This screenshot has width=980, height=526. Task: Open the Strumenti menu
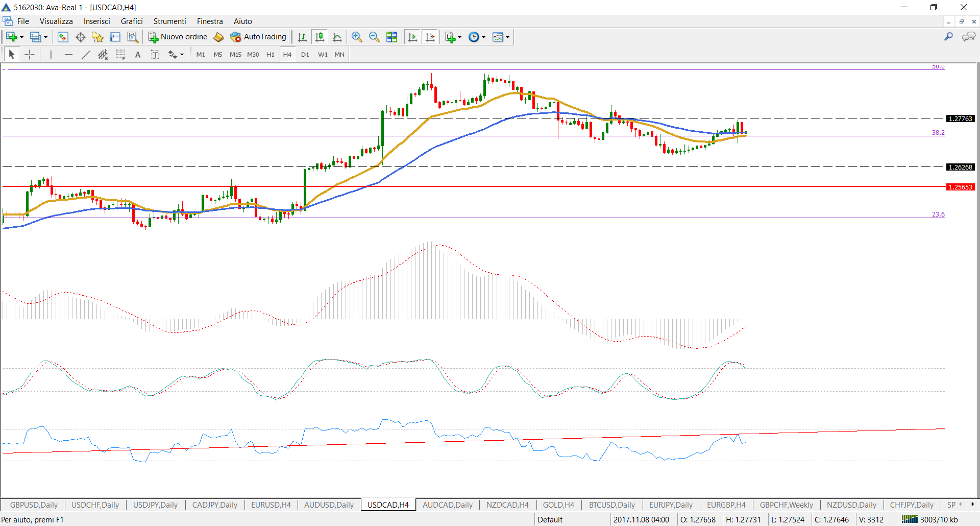169,21
